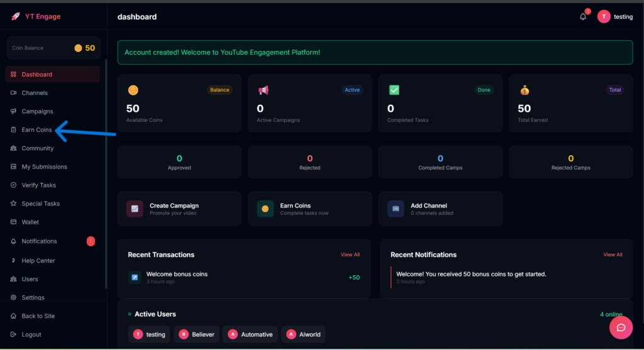This screenshot has width=644, height=350.
Task: Click the YT Engage rocket logo
Action: pyautogui.click(x=16, y=16)
